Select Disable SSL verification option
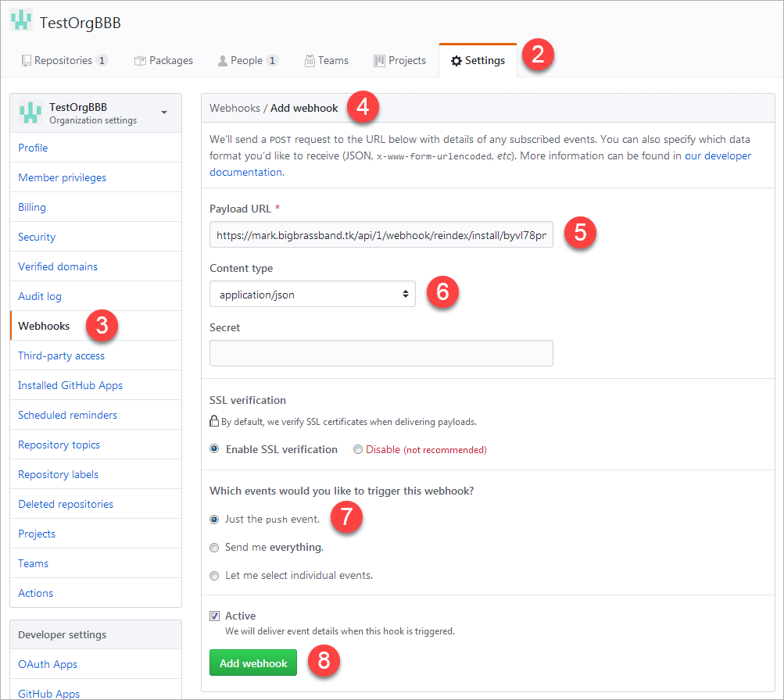This screenshot has width=784, height=700. point(358,449)
